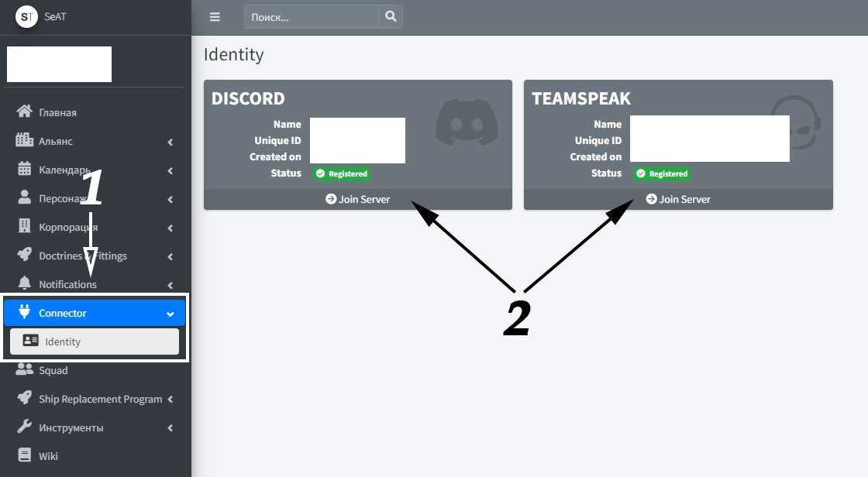
Task: Click the person icon beside Персонаж
Action: tap(24, 197)
